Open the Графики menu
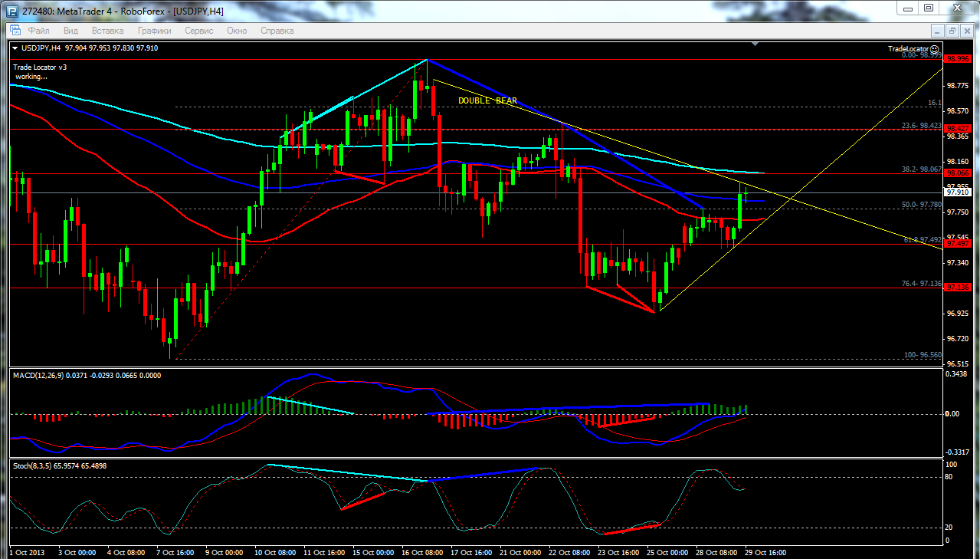This screenshot has width=980, height=559. point(155,31)
